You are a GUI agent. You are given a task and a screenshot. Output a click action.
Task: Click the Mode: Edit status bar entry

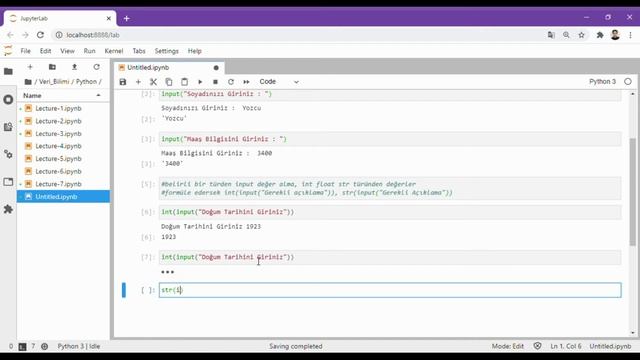507,347
